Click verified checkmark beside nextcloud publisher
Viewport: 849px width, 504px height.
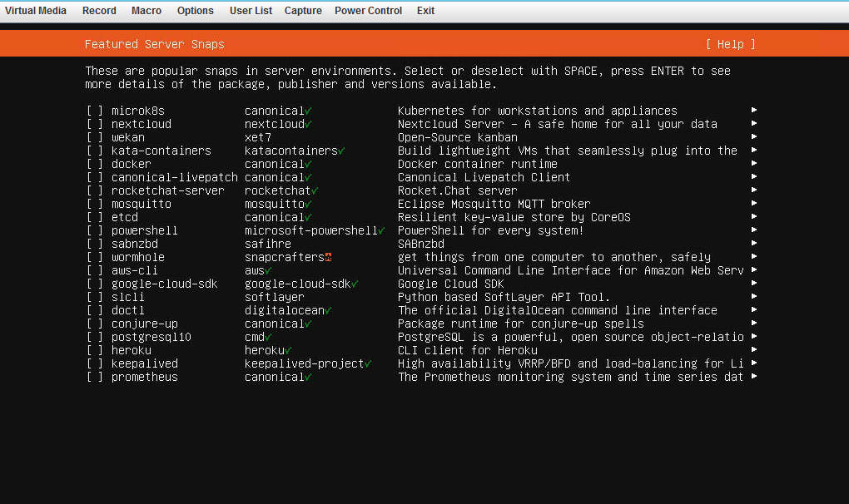[x=308, y=125]
